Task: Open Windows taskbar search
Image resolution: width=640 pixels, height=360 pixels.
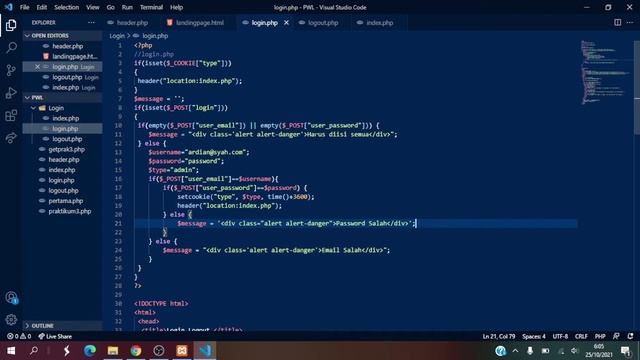Action: pos(34,351)
